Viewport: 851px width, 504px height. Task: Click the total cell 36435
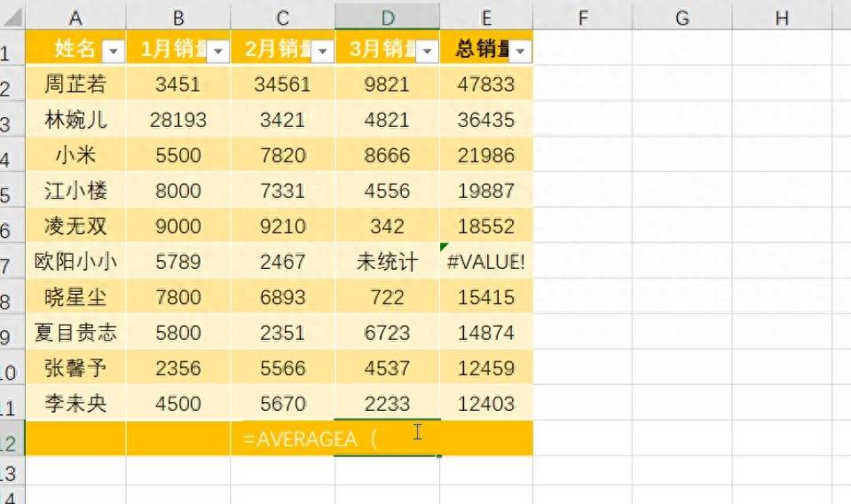point(486,120)
